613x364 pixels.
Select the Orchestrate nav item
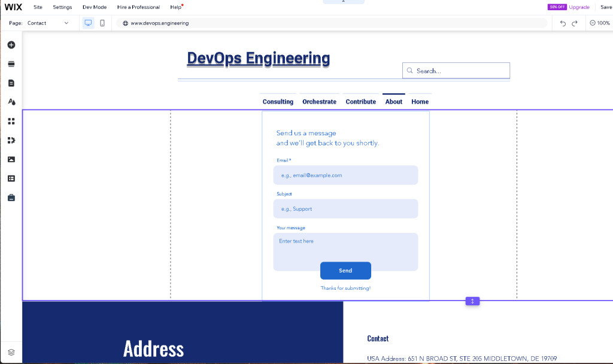320,102
